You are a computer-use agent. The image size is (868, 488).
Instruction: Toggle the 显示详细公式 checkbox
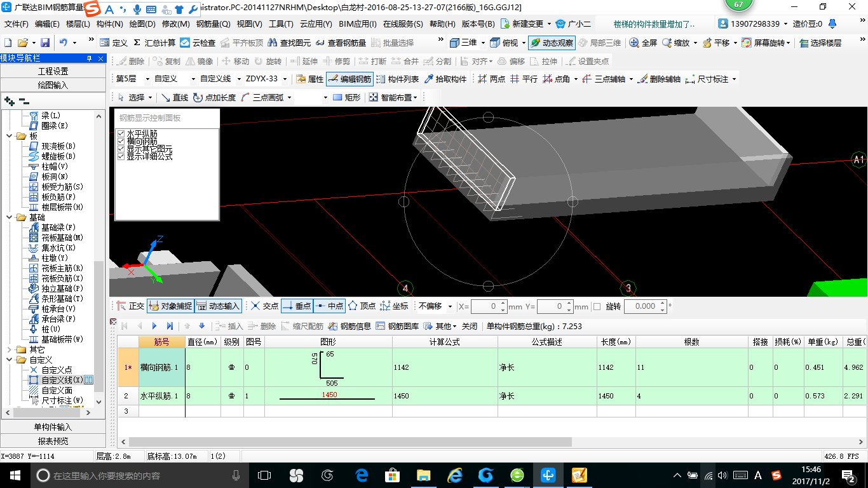(x=121, y=156)
